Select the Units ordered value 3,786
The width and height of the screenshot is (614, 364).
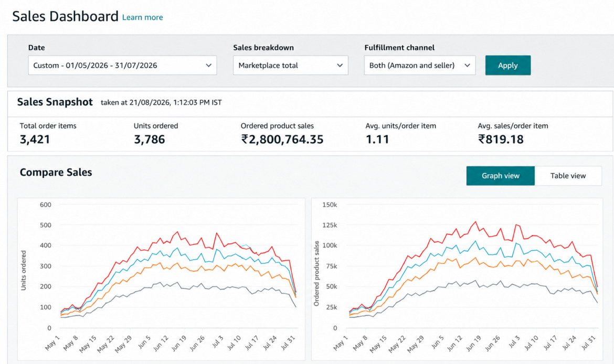coord(149,140)
